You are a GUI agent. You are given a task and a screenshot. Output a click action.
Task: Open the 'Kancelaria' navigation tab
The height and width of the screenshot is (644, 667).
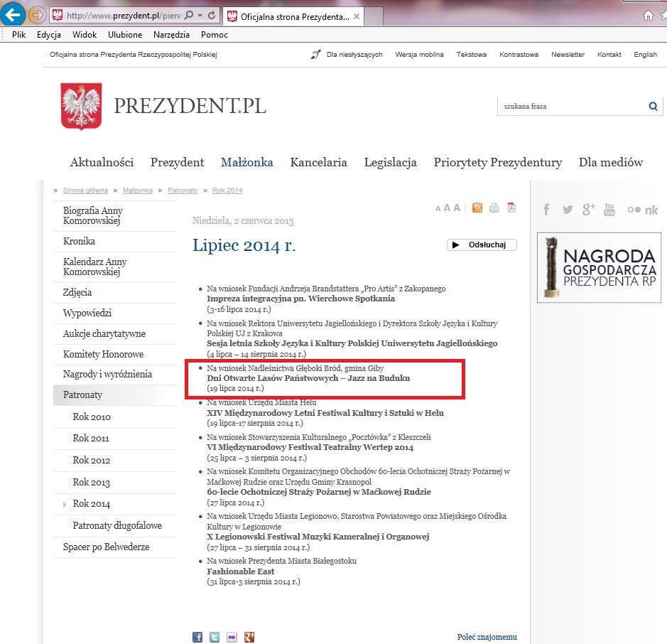point(318,162)
